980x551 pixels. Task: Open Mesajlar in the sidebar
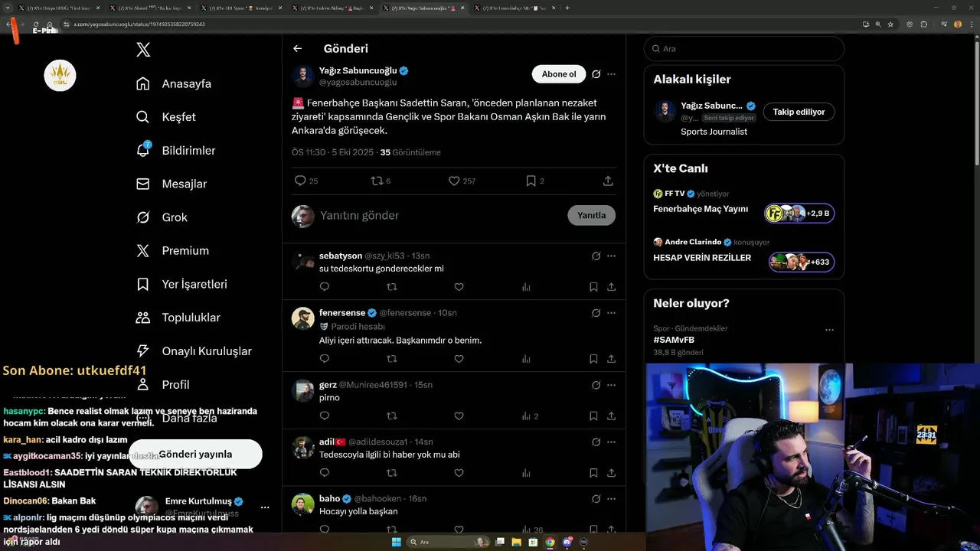[172, 184]
